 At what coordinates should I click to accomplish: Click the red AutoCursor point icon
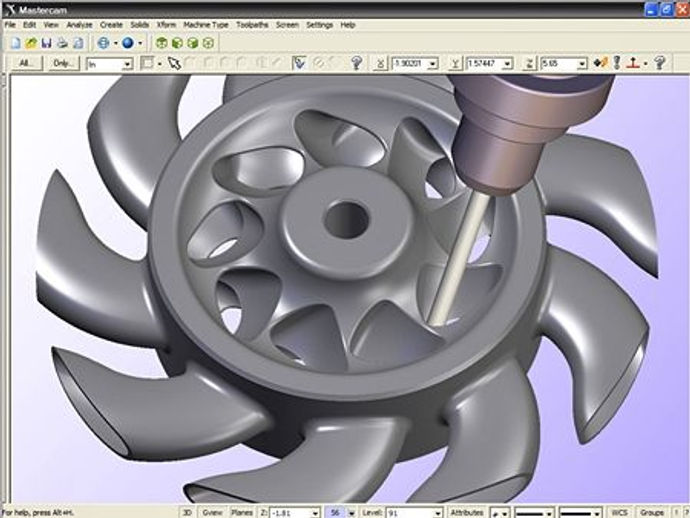tap(633, 63)
